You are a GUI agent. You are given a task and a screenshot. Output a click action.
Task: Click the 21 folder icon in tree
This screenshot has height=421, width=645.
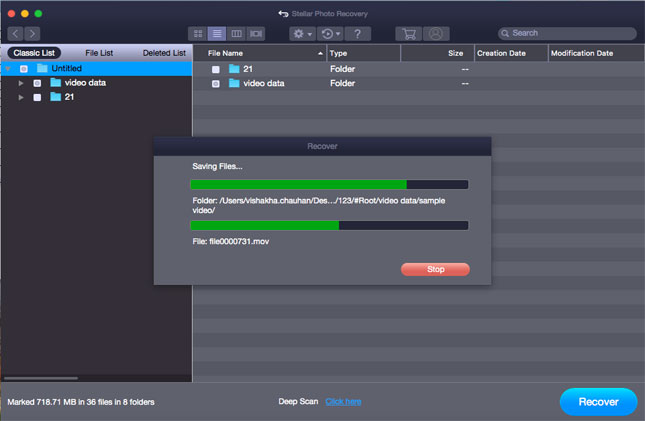(x=56, y=97)
